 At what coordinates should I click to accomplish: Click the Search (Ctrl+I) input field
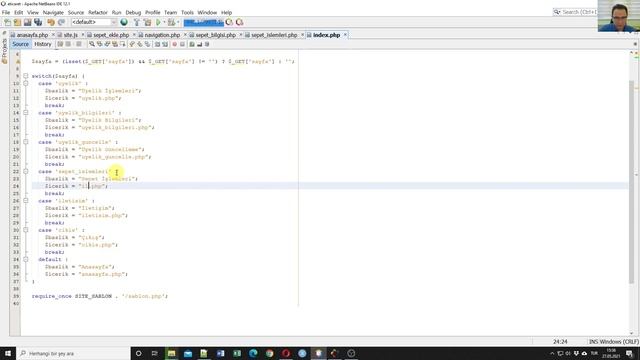coord(579,12)
